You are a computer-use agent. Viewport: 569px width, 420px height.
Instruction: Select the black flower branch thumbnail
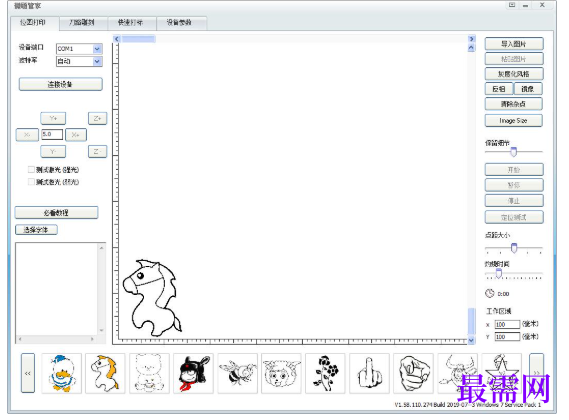tap(325, 373)
